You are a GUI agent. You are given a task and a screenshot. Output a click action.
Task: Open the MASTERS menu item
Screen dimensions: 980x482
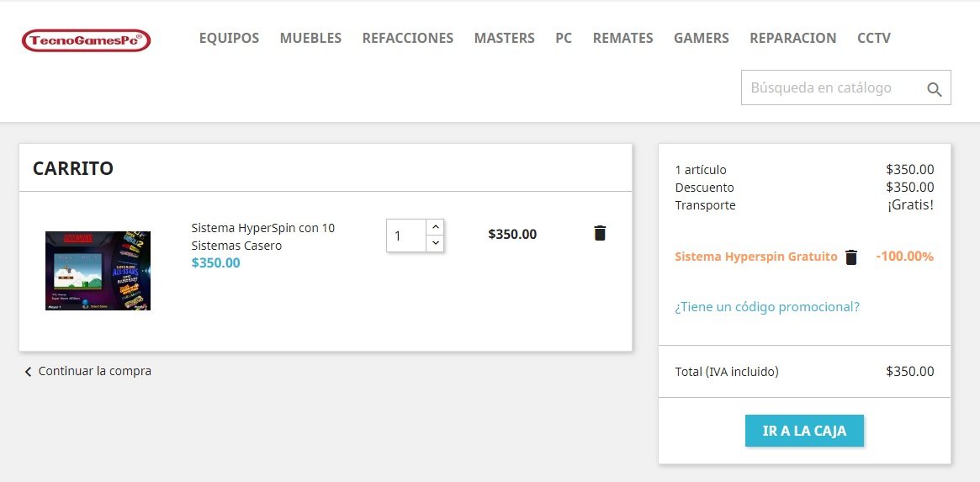coord(505,38)
